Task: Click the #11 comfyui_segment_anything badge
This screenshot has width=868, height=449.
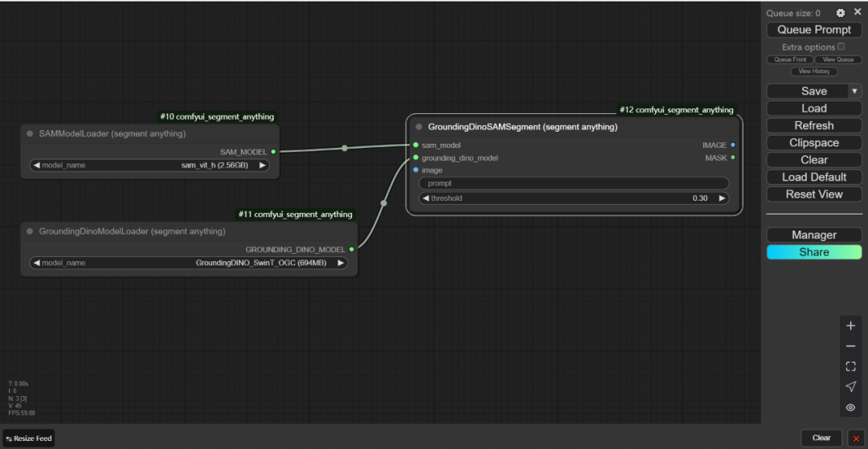Action: (295, 214)
